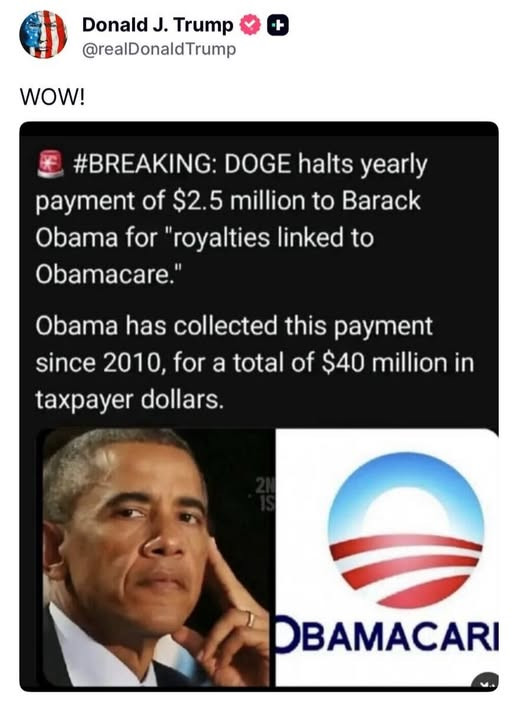The height and width of the screenshot is (720, 518).
Task: Click the display name Donald J. Trump
Action: [158, 25]
